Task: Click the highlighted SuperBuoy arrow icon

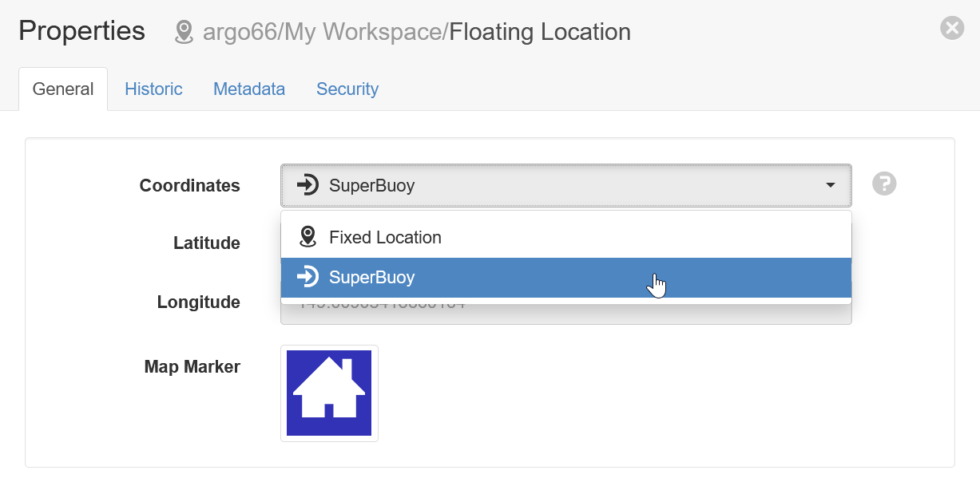Action: coord(307,277)
